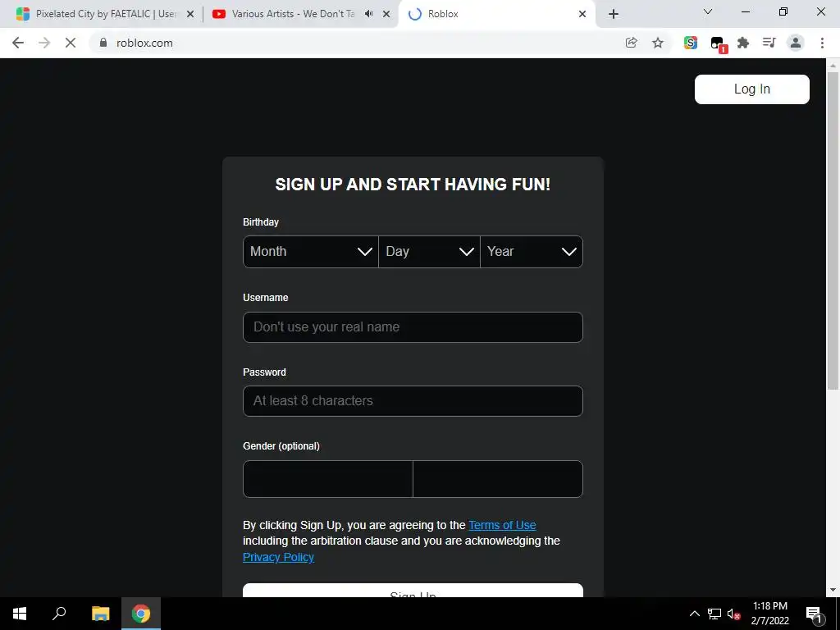Go back to the previous page
Image resolution: width=840 pixels, height=630 pixels.
[x=18, y=43]
